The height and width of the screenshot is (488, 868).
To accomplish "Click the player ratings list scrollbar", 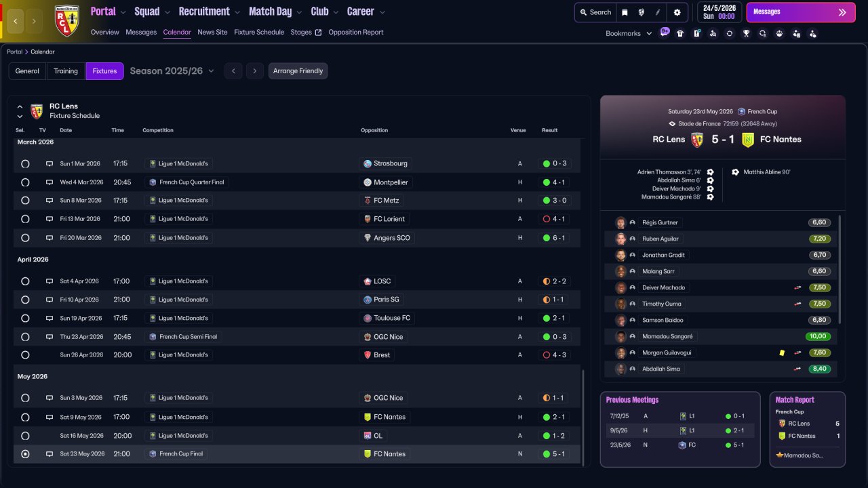I will [x=840, y=269].
